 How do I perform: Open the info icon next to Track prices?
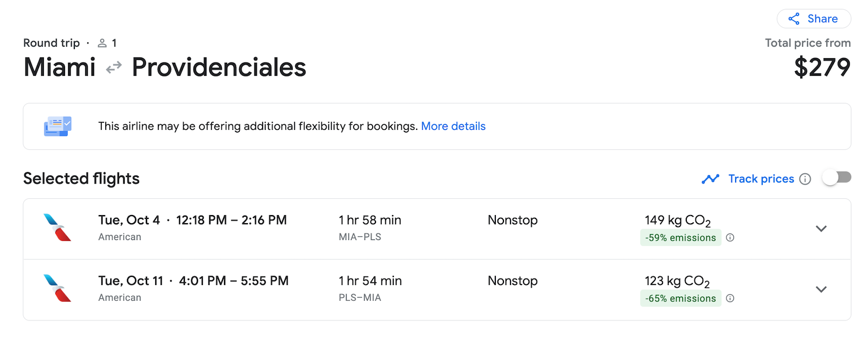[x=805, y=179]
